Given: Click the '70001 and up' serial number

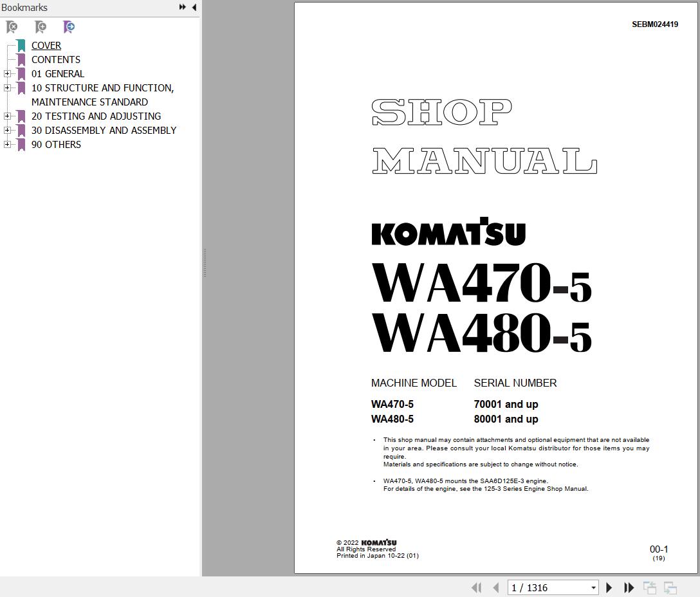Looking at the screenshot, I should point(506,404).
